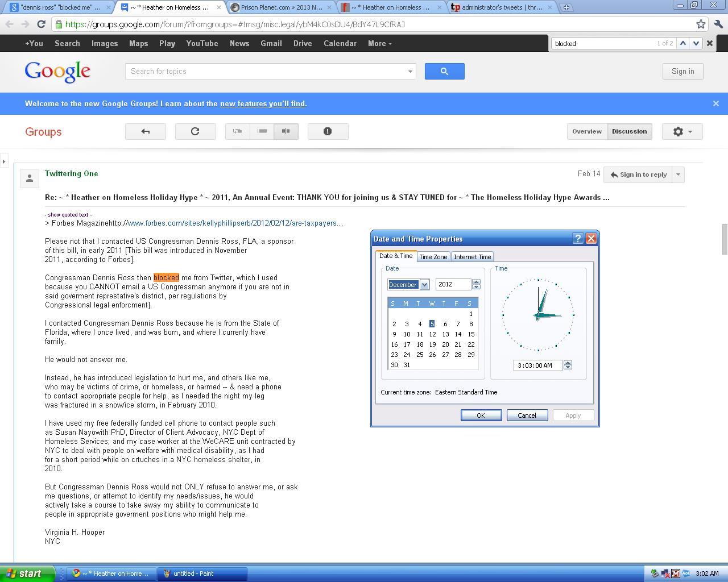This screenshot has height=582, width=728.
Task: Open the month dropdown showing December
Action: tap(424, 284)
